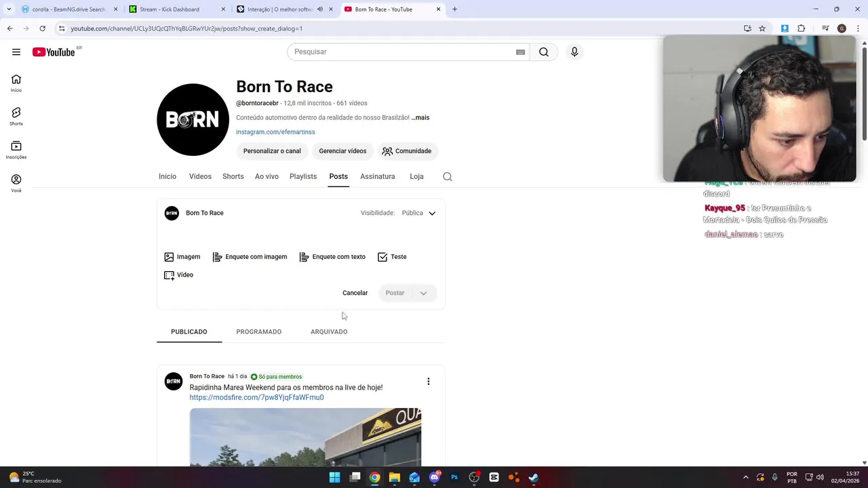Viewport: 868px width, 488px height.
Task: Click the on-screen keyboard icon in search
Action: [521, 52]
